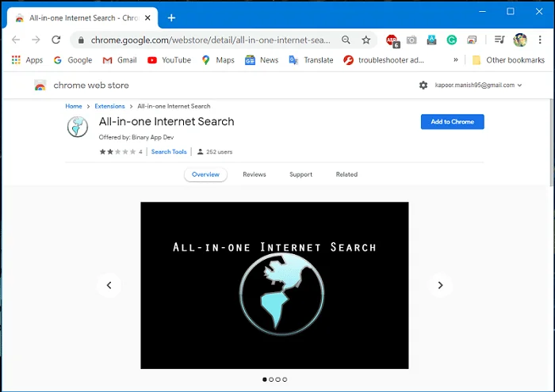Open the News bookmark
This screenshot has height=392, width=555.
tap(262, 60)
